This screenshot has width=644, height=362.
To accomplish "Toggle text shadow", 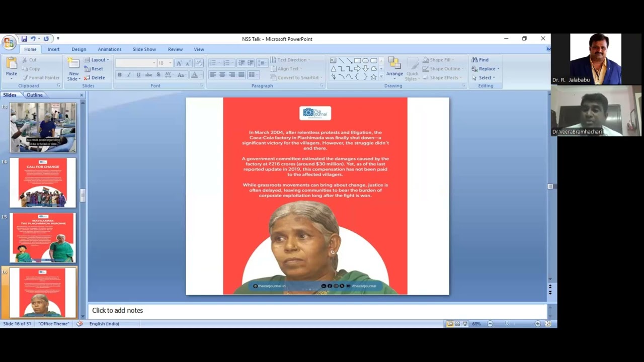I will (158, 75).
